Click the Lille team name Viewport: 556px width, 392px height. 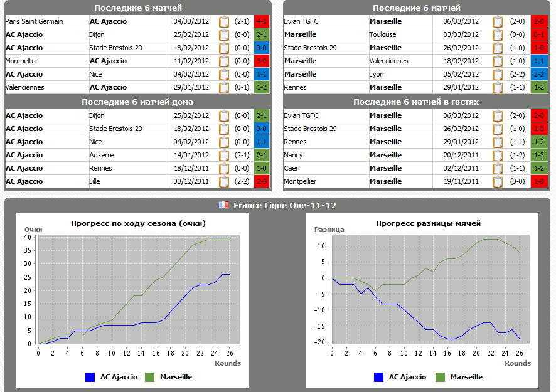click(95, 181)
